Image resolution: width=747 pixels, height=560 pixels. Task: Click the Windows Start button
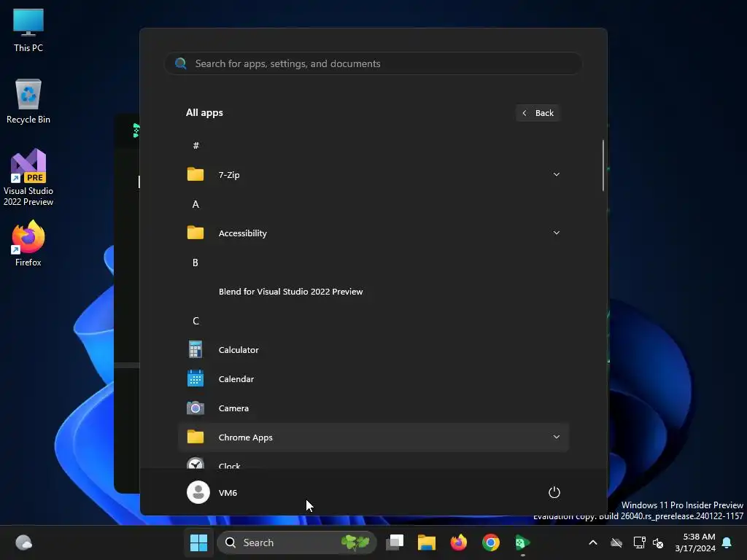[198, 542]
